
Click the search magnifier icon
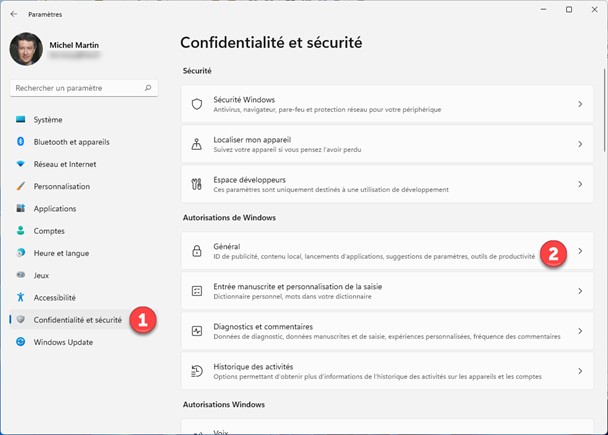(148, 89)
